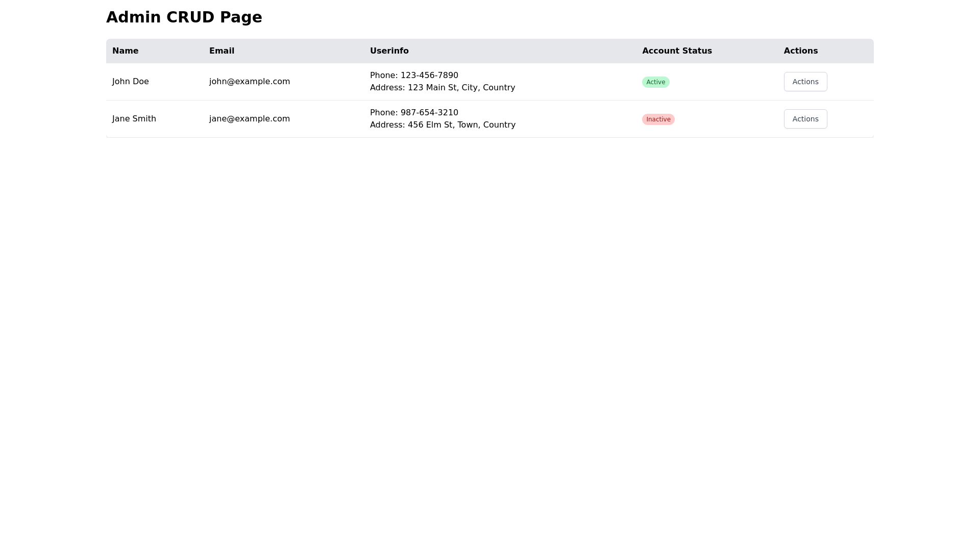This screenshot has height=551, width=980.
Task: Select jane@example.com email text
Action: tap(249, 119)
